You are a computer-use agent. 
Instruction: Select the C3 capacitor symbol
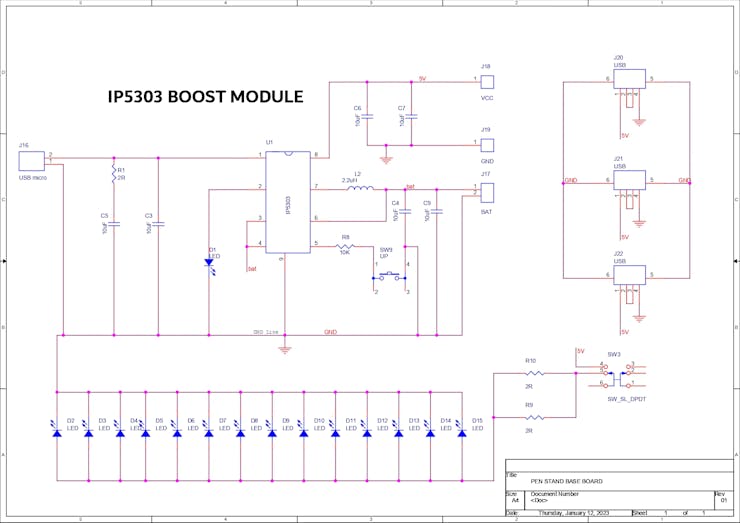coord(158,224)
